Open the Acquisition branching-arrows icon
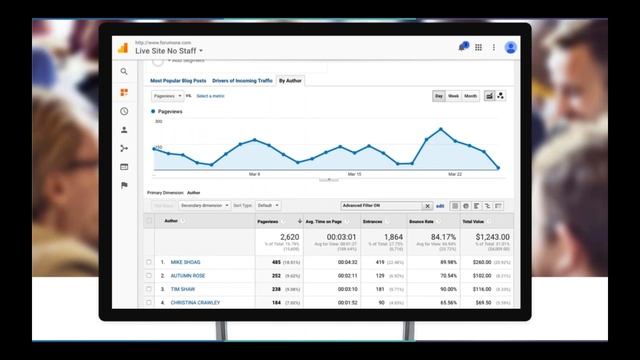The image size is (640, 360). click(124, 148)
